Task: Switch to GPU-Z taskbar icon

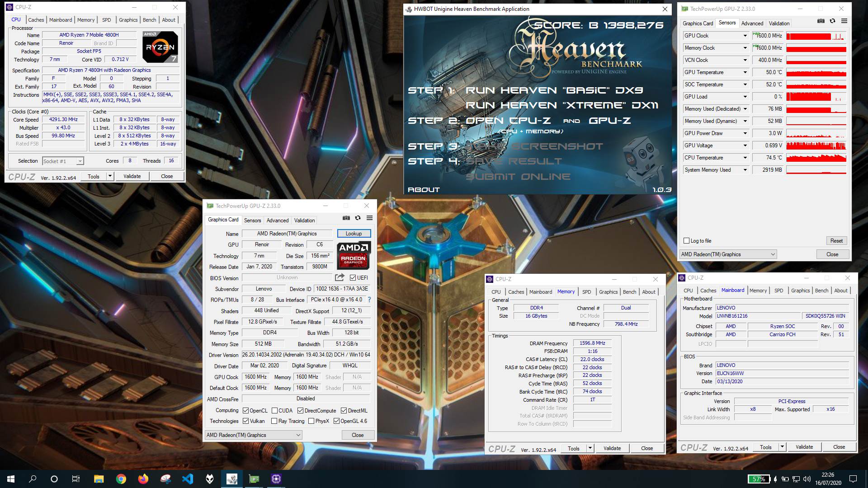Action: point(254,479)
